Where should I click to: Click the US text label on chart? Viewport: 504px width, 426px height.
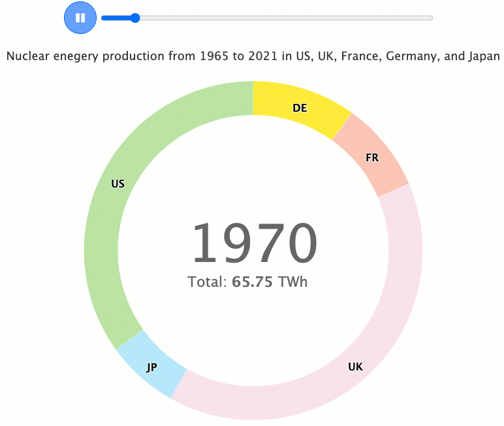click(x=118, y=184)
